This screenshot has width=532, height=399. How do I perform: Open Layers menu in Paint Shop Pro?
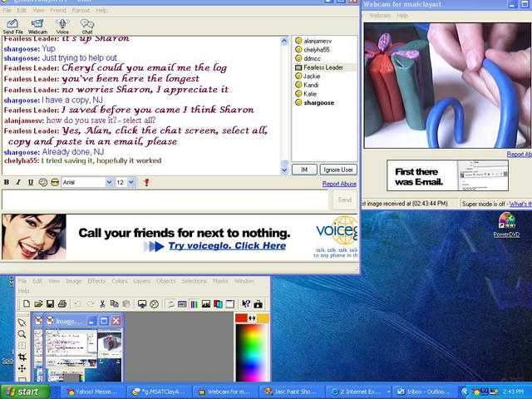141,281
